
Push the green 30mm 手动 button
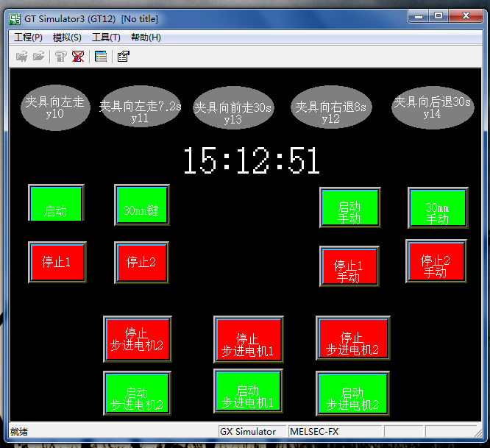438,207
